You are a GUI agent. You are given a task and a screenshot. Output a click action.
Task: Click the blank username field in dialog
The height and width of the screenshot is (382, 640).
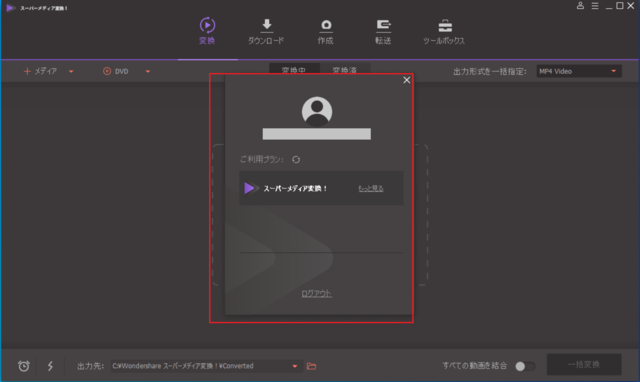coord(317,134)
